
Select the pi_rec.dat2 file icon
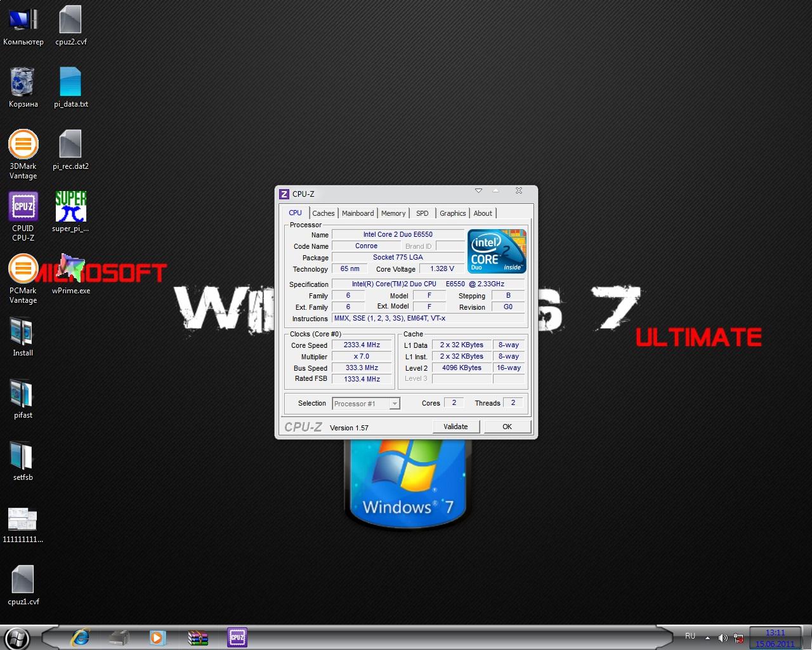[x=70, y=150]
